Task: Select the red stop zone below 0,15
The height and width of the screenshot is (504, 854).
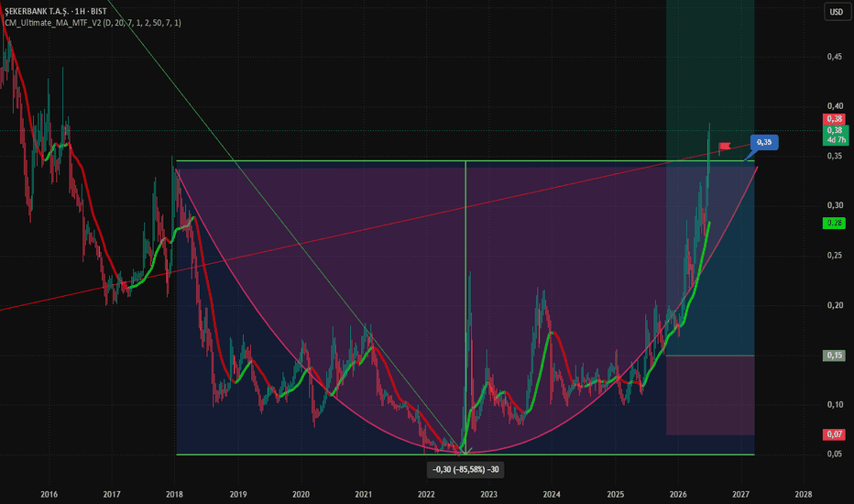Action: pos(710,395)
